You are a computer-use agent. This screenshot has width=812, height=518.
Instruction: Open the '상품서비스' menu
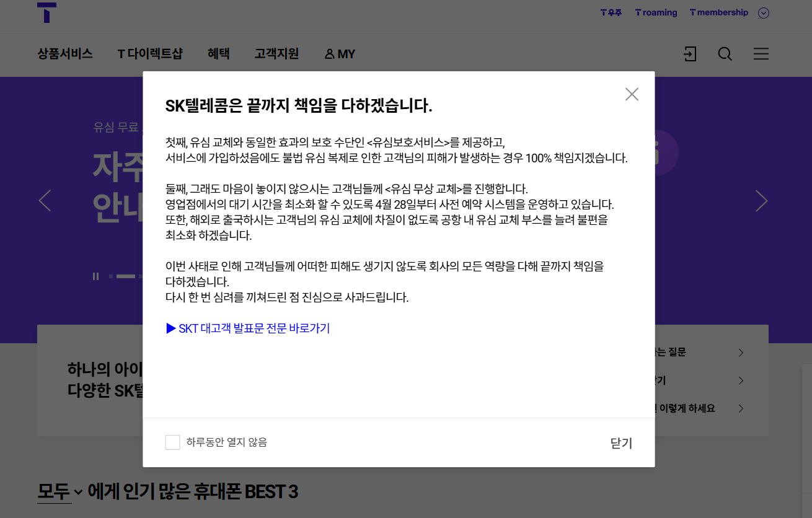coord(65,54)
